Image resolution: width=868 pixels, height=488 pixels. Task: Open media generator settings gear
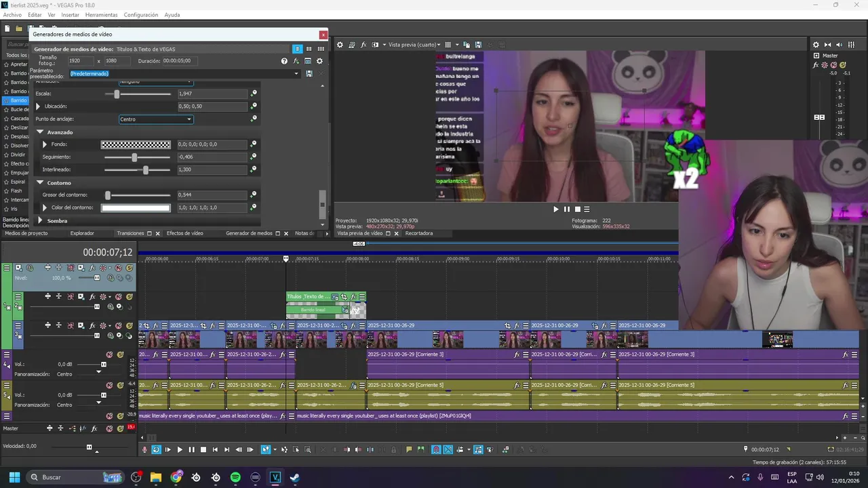pos(320,61)
